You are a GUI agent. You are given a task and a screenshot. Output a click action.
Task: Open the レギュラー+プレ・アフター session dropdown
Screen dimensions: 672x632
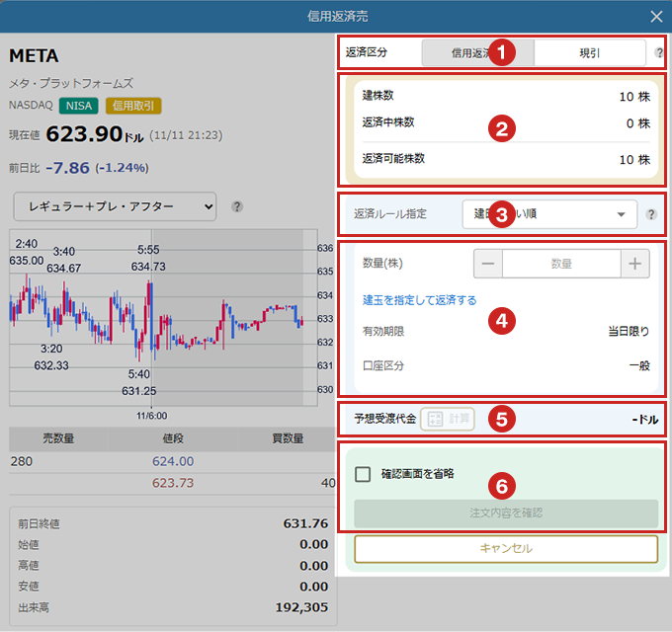[115, 206]
